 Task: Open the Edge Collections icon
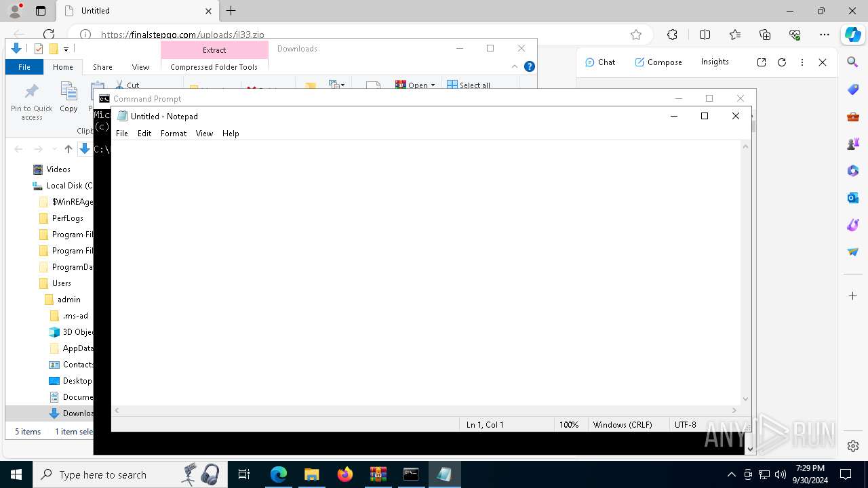(765, 35)
